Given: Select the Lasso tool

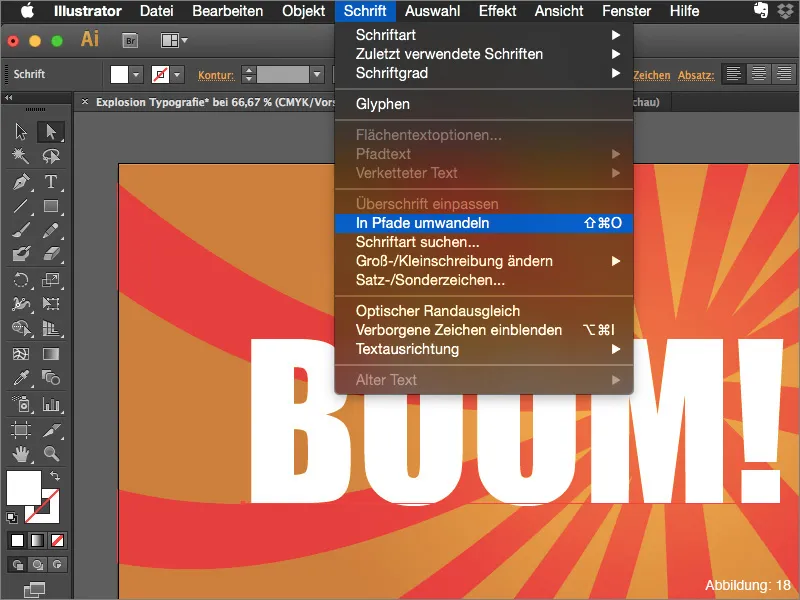Looking at the screenshot, I should point(51,156).
